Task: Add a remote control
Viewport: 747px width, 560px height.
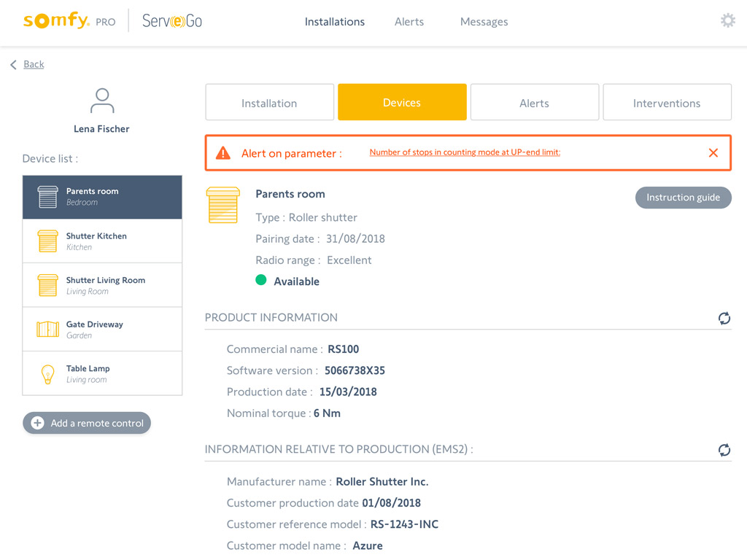Action: pos(87,423)
